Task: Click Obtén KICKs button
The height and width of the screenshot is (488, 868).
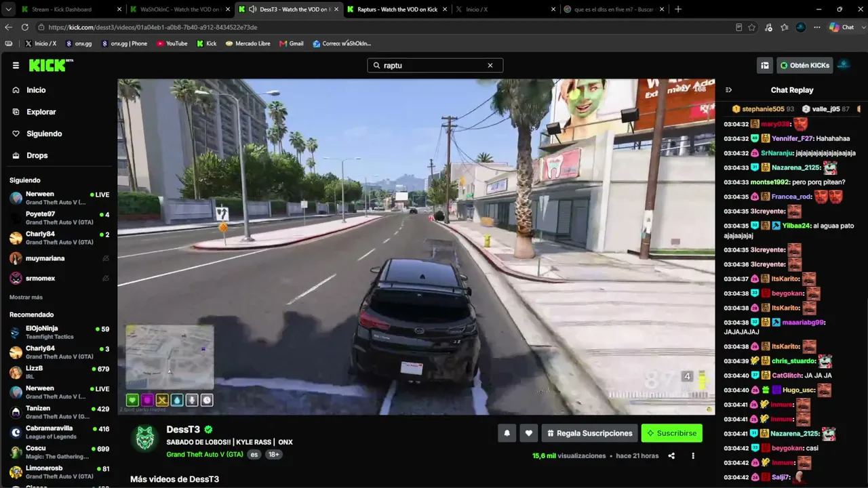Action: click(x=805, y=66)
